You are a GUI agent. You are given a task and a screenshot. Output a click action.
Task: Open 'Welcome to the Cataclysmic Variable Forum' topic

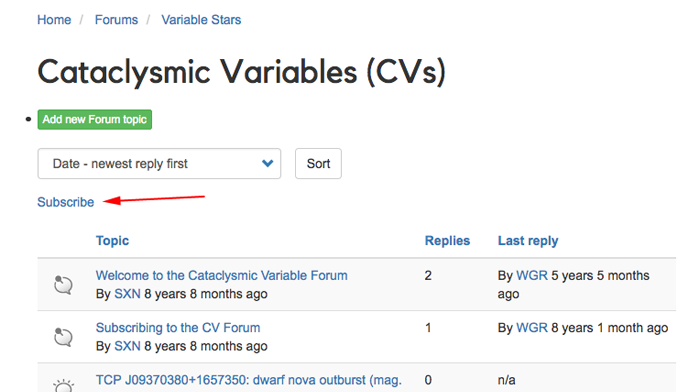point(222,275)
